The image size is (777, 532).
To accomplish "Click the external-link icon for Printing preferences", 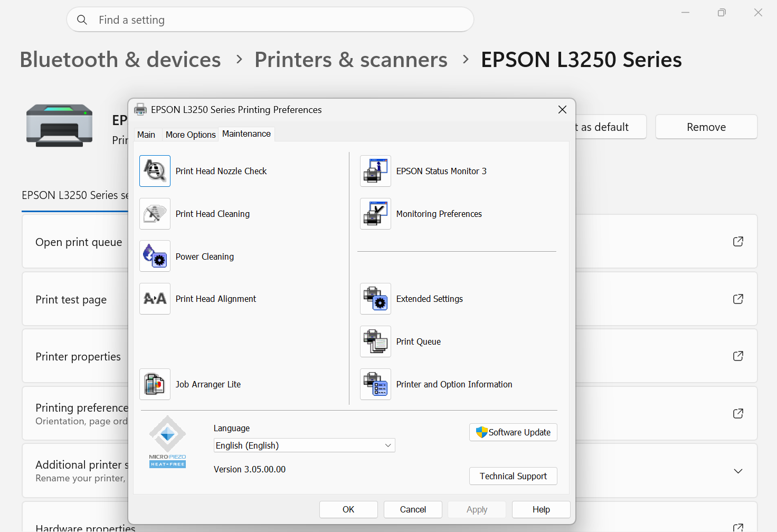I will [738, 414].
